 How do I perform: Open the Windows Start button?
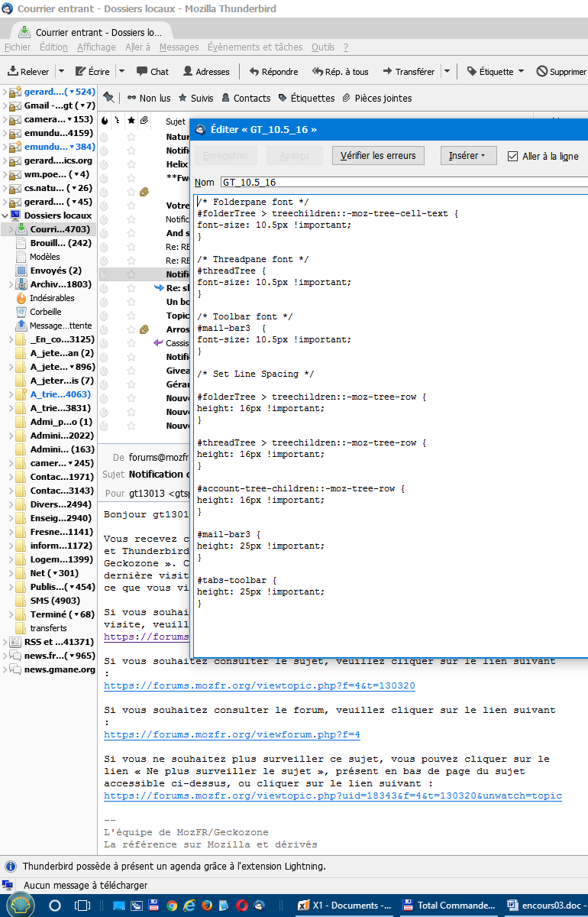21,906
